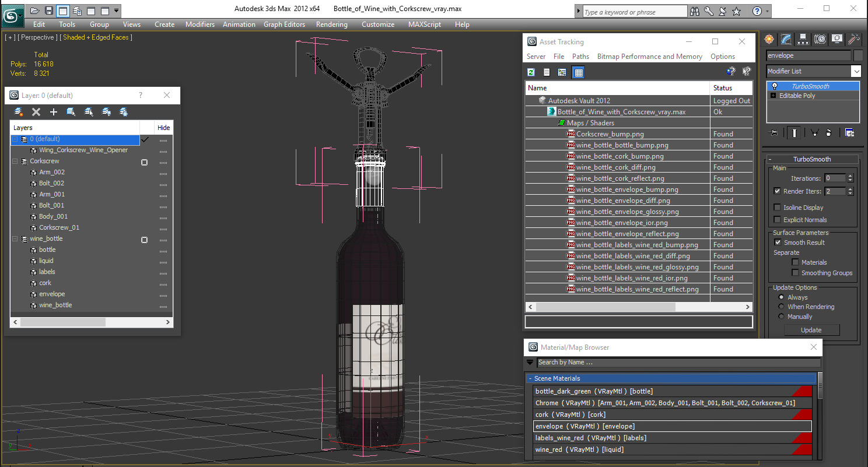Click Refresh icon in Asset Tracking toolbar
Image resolution: width=868 pixels, height=467 pixels.
(531, 72)
